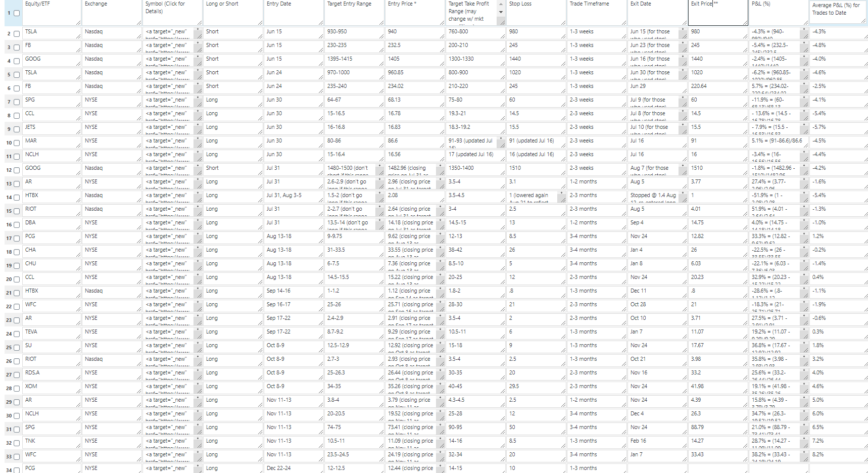Select the '17 (updated Jul 16)' cell
Screen dimensions: 868x473
pyautogui.click(x=476, y=156)
